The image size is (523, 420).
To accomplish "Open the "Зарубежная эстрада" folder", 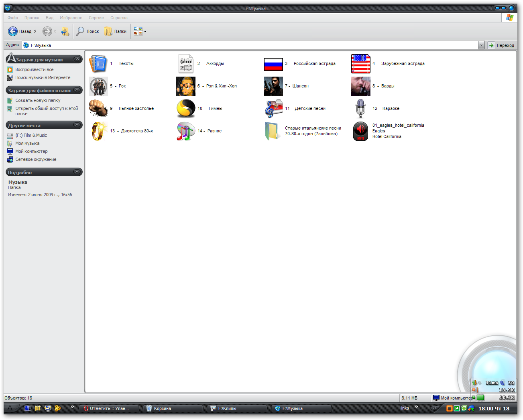I will tap(360, 64).
